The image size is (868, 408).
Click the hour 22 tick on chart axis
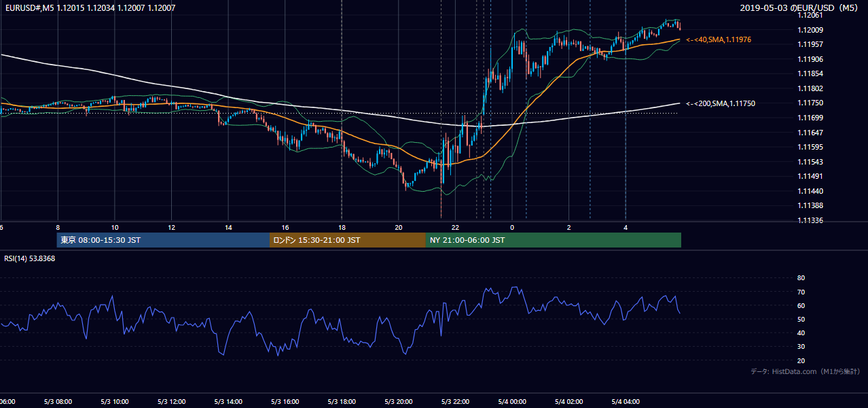coord(455,227)
